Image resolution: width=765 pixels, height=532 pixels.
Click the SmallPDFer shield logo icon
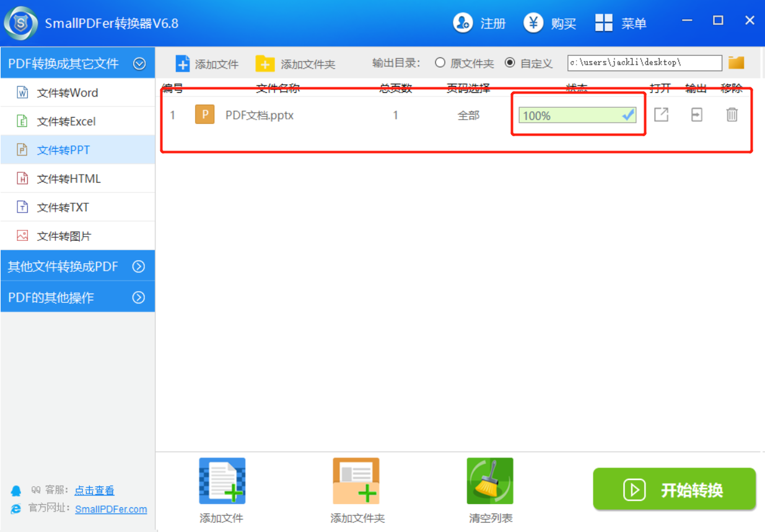[20, 24]
